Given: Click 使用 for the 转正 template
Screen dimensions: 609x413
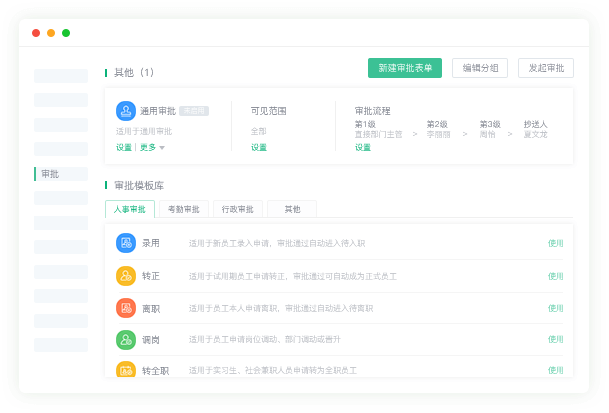Looking at the screenshot, I should pos(555,276).
